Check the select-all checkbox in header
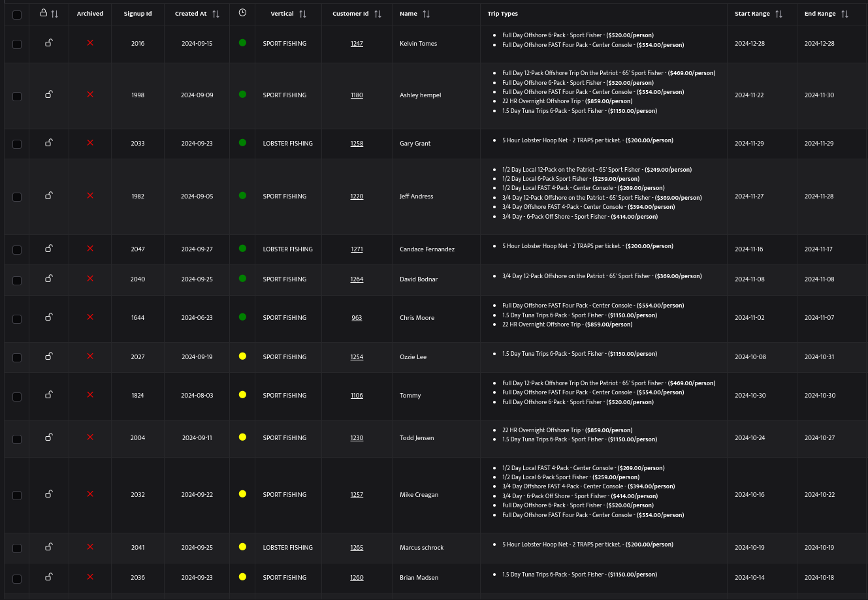 click(17, 14)
